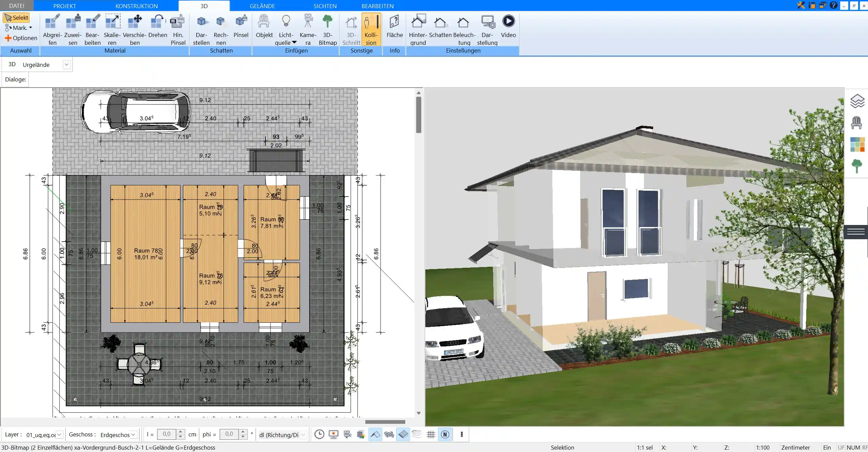Expand the right sidebar hamburger handle
868x452 pixels.
click(x=856, y=232)
